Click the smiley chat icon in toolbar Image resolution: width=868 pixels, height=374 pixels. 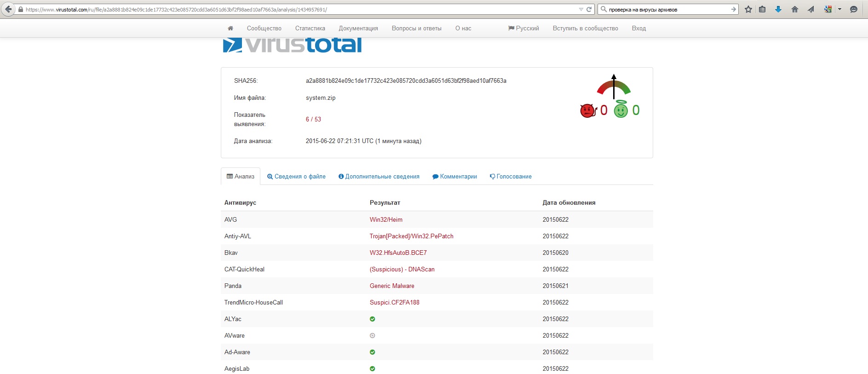coord(854,9)
